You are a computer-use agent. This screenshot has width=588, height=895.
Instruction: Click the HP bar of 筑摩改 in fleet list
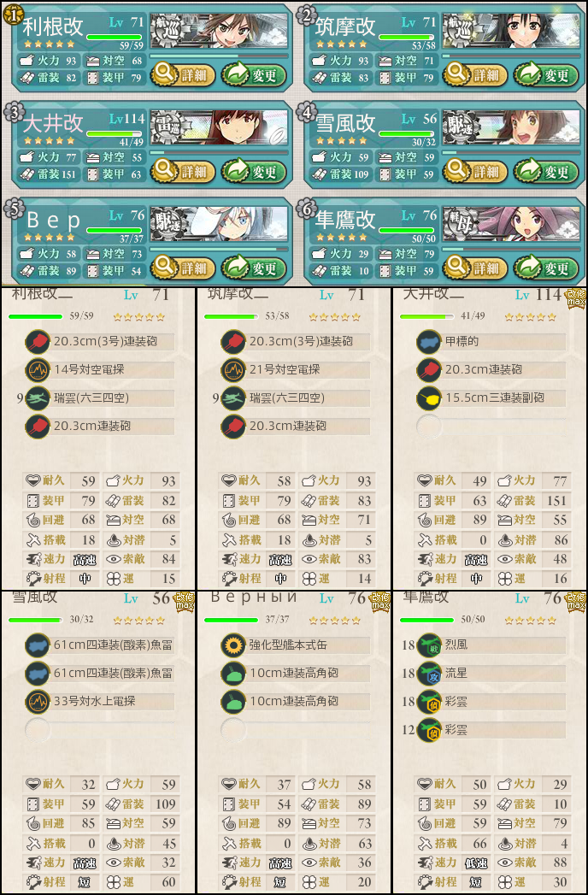pyautogui.click(x=407, y=37)
